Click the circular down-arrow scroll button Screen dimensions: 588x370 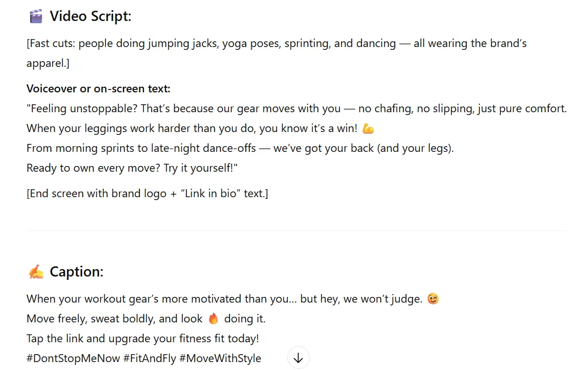click(298, 358)
